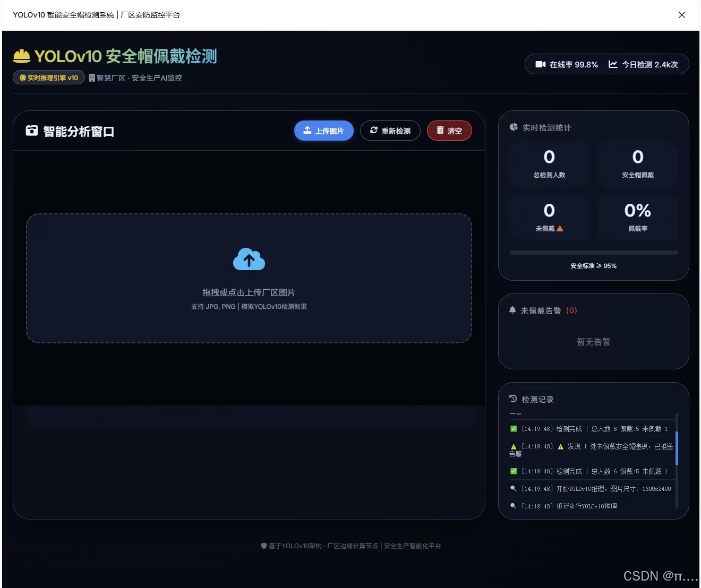
Task: Click the 智能分析窗口 heading text
Action: tap(79, 131)
